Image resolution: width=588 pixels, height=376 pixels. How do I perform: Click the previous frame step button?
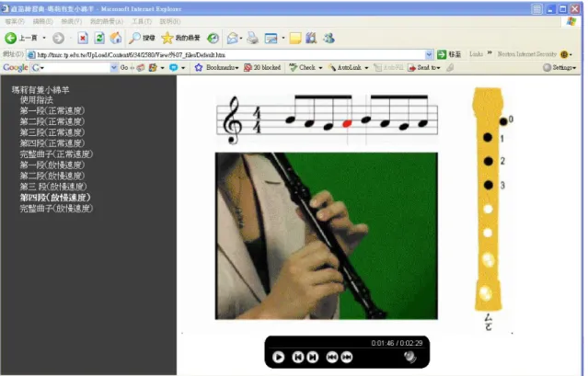pos(298,358)
